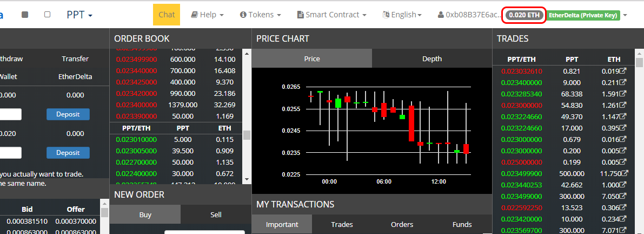644x234 pixels.
Task: Click bid value 0.000381510
Action: [x=26, y=221]
